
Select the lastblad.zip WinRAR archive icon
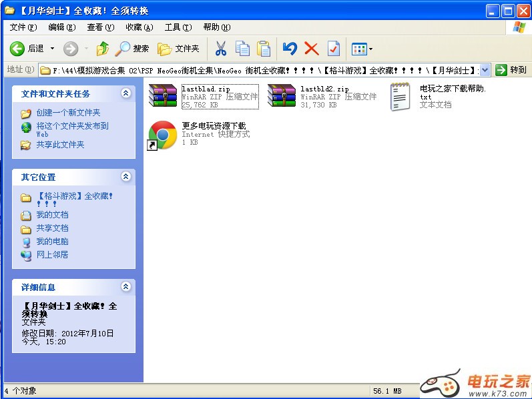pos(163,95)
